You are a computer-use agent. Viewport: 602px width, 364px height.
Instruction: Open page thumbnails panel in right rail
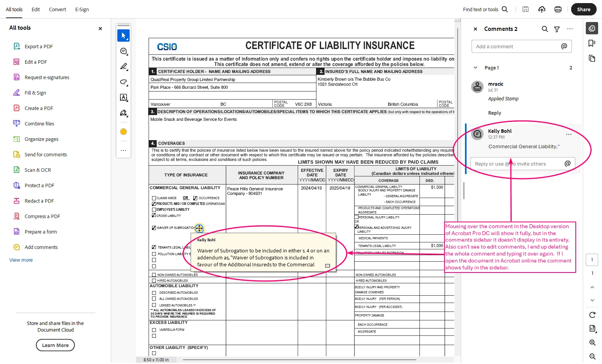(x=592, y=58)
